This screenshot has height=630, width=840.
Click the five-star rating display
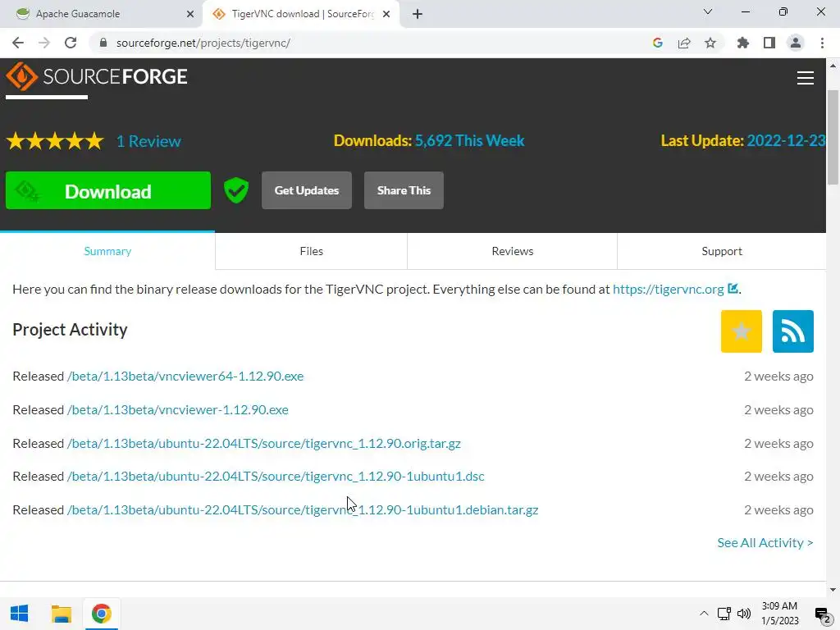(x=55, y=141)
